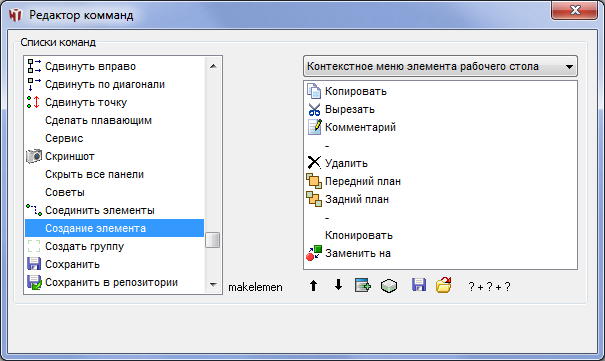Select Сделать плавающим command
Screen dimensions: 605x361
coord(98,120)
